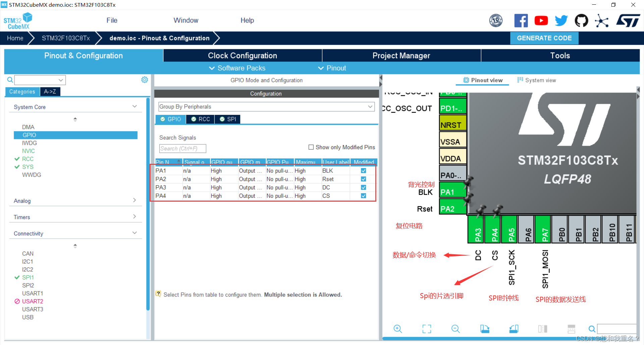
Task: Open the peripheral search combo box dropdown
Action: coord(61,80)
